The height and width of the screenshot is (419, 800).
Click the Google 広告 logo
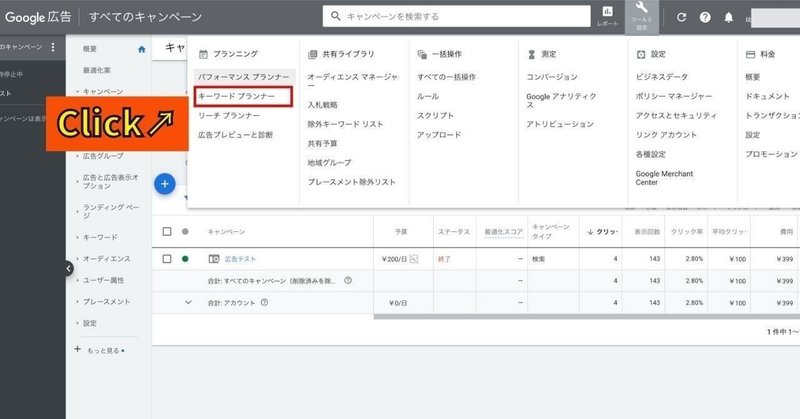[x=38, y=17]
